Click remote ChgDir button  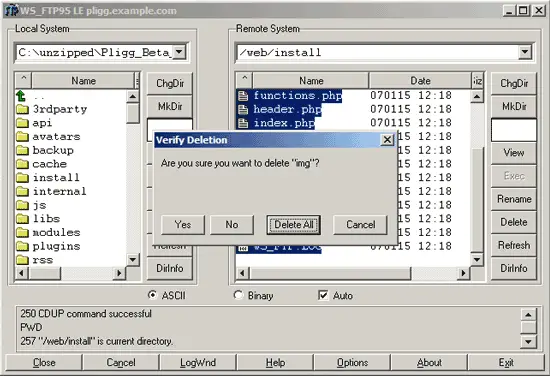click(514, 83)
